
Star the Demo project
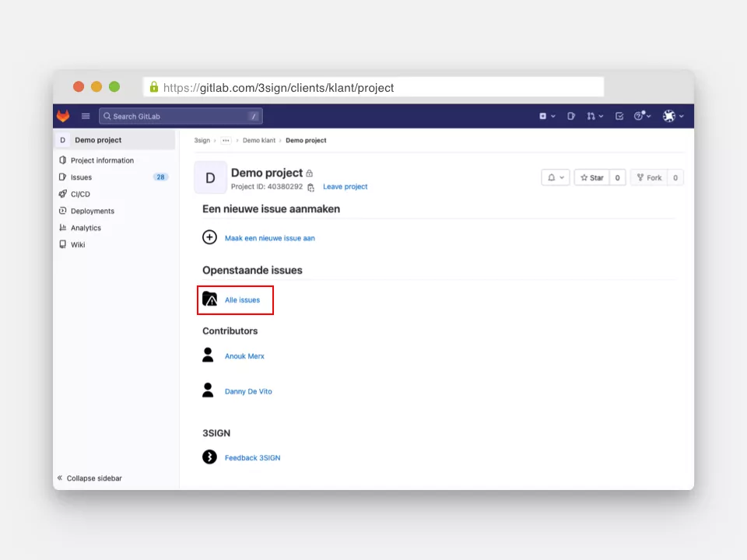coord(592,177)
